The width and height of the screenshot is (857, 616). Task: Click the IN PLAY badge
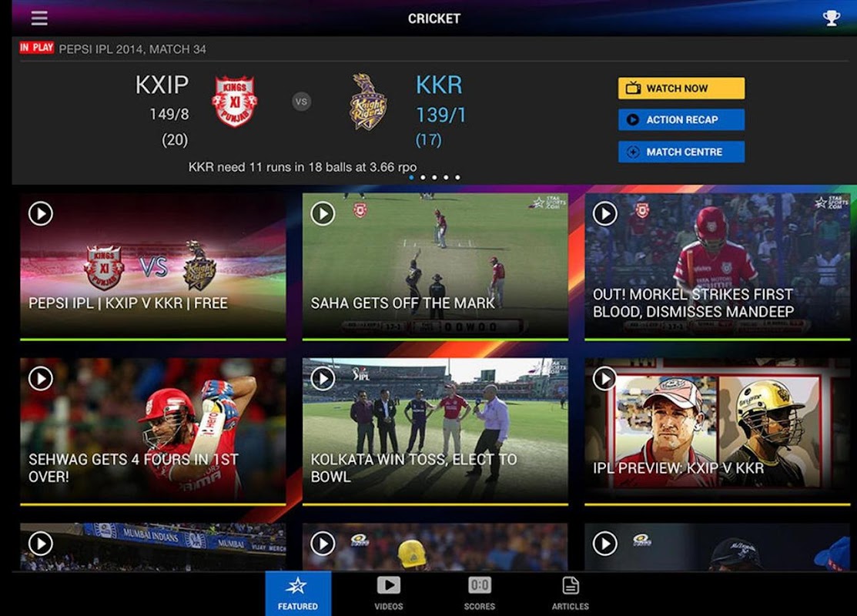coord(37,48)
